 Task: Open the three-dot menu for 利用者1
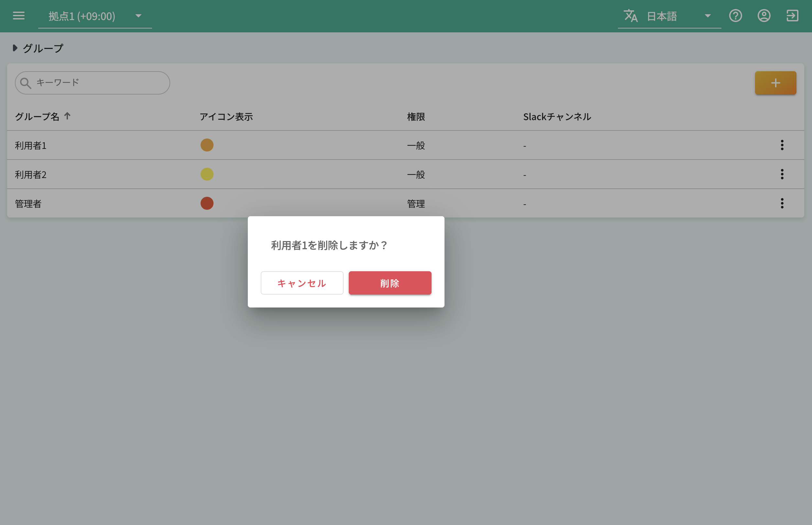point(782,145)
